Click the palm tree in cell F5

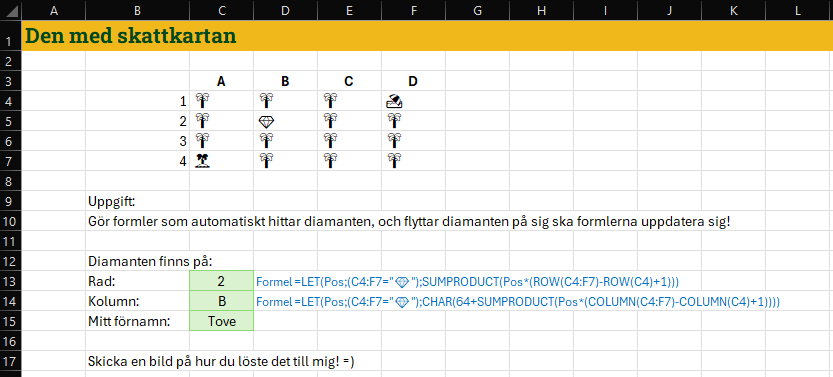pos(394,121)
